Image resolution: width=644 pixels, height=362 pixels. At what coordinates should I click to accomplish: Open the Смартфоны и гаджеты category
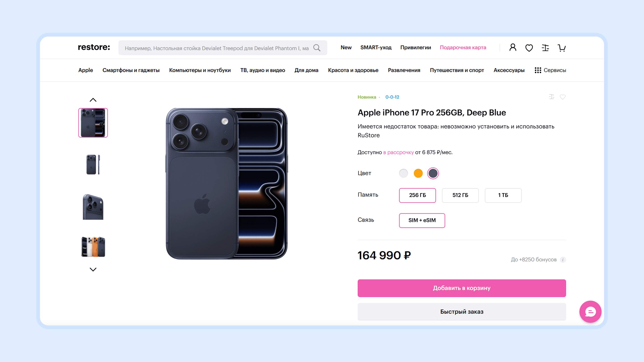click(x=131, y=70)
